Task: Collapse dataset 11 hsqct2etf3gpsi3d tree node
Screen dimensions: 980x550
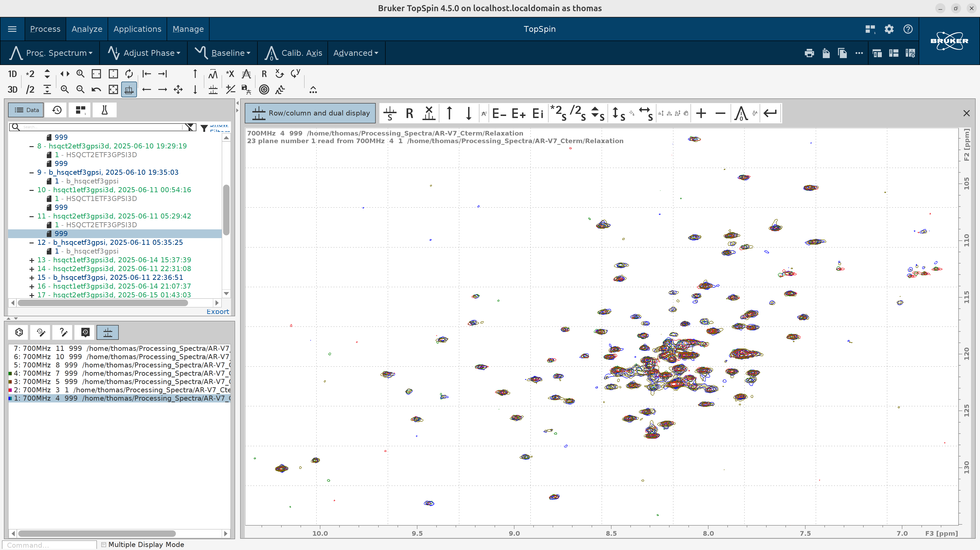Action: (32, 216)
